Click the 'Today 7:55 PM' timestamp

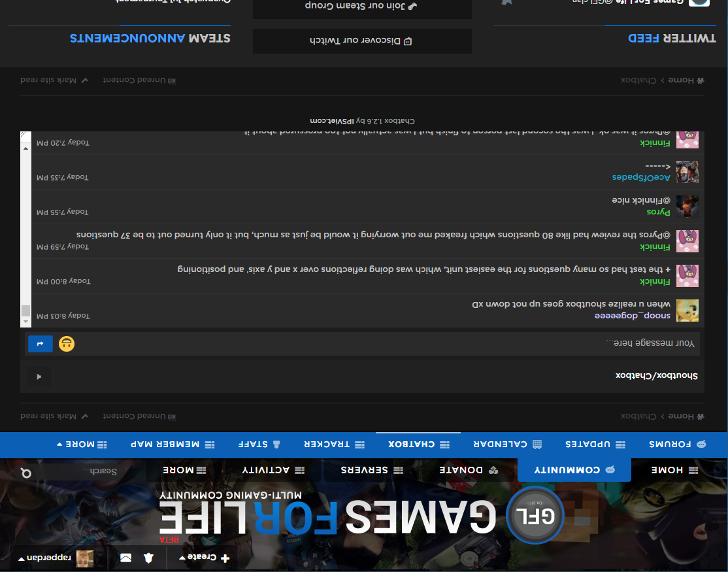pos(62,212)
